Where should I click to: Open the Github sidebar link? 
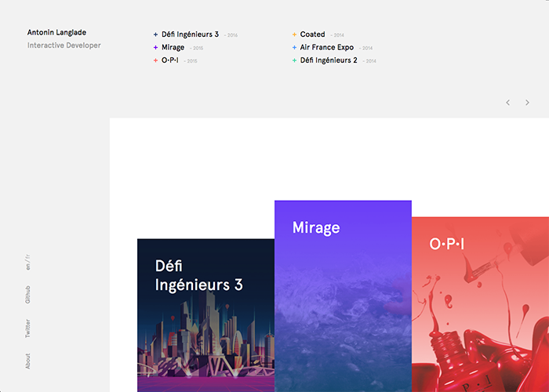[x=27, y=295]
